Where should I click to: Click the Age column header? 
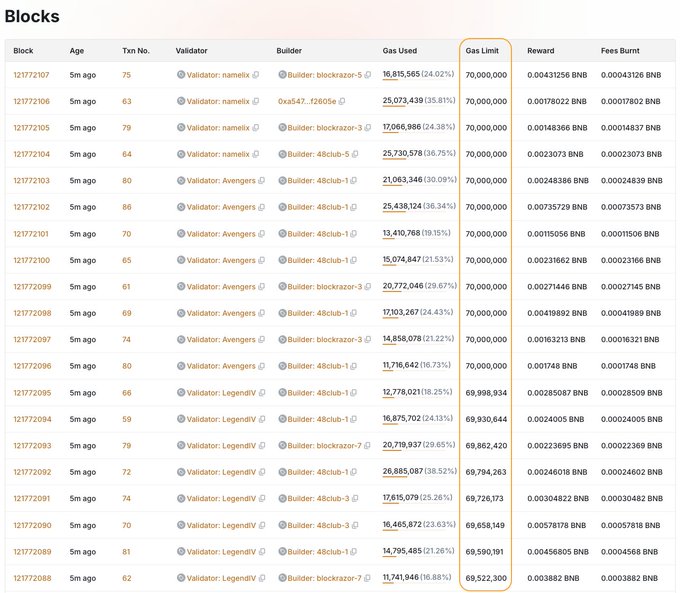[x=77, y=51]
